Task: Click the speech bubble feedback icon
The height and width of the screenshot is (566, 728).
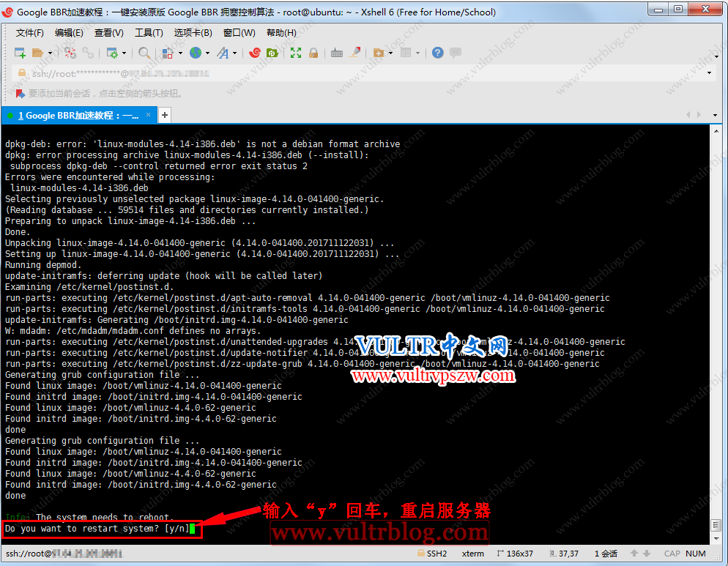Action: (x=456, y=53)
